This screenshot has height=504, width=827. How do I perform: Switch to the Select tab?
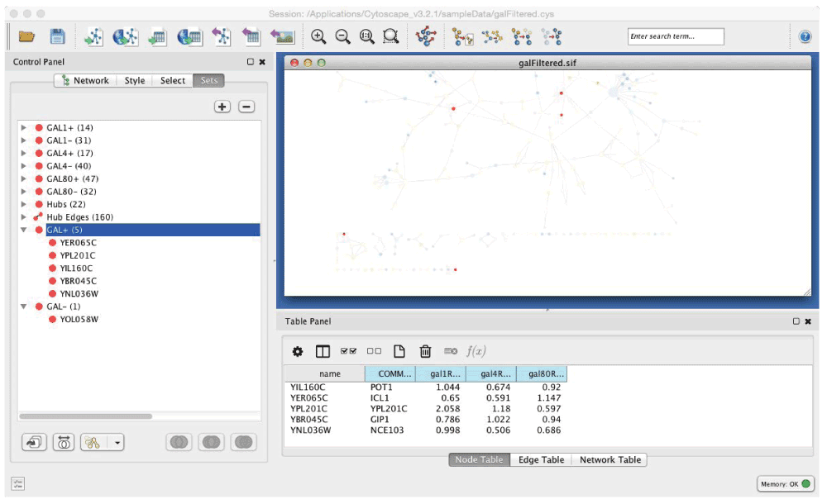(x=173, y=80)
